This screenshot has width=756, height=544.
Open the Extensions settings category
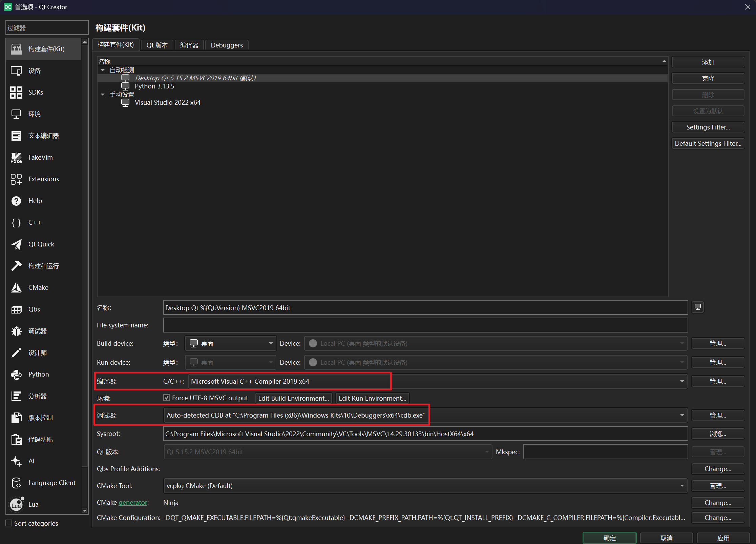pyautogui.click(x=43, y=179)
